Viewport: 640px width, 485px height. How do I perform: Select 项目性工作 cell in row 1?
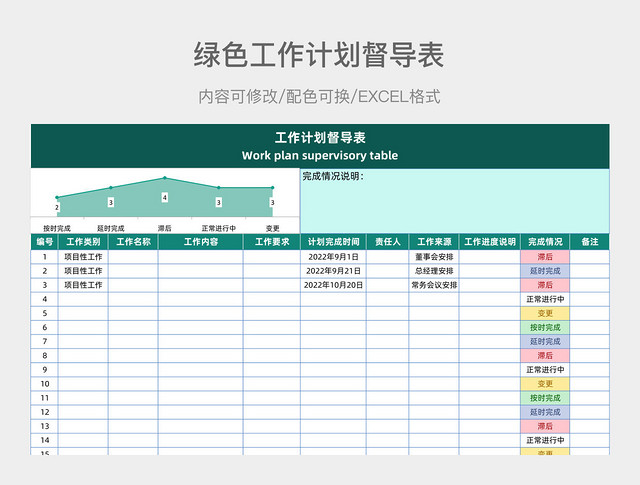coord(83,257)
